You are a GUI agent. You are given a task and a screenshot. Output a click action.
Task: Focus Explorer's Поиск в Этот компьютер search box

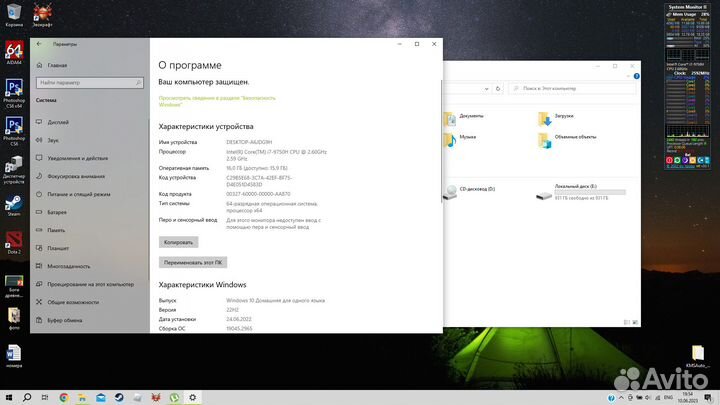pos(572,89)
